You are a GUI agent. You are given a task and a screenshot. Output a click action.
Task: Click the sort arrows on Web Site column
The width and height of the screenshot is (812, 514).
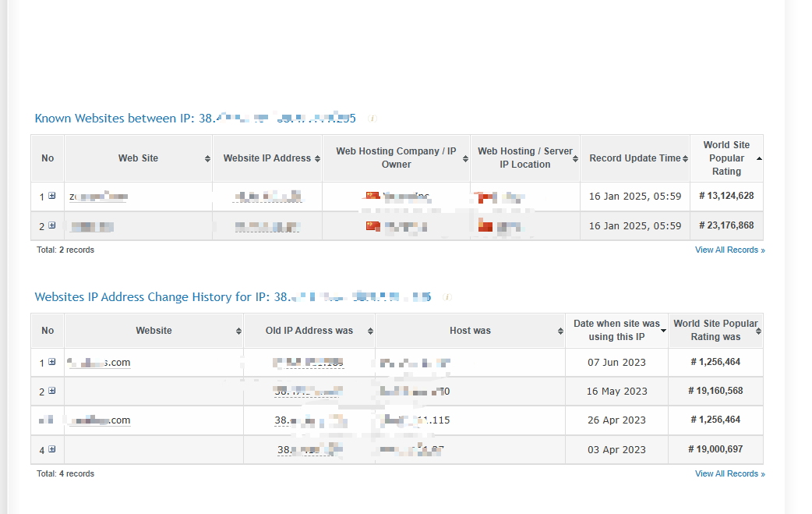pyautogui.click(x=207, y=158)
